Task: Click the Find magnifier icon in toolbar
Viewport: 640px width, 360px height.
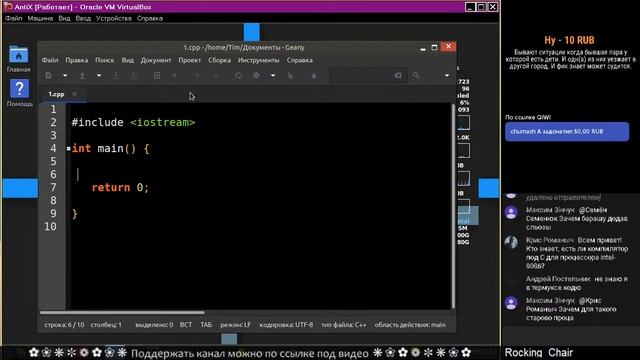Action: [x=416, y=76]
